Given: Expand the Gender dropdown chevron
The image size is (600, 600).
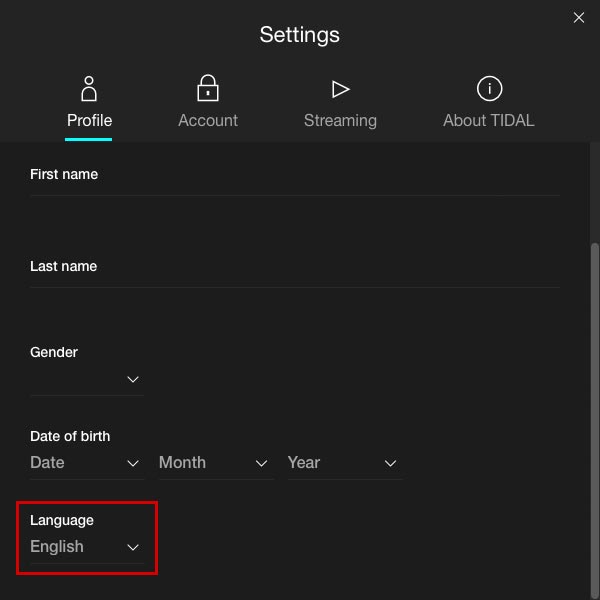Looking at the screenshot, I should (x=133, y=379).
